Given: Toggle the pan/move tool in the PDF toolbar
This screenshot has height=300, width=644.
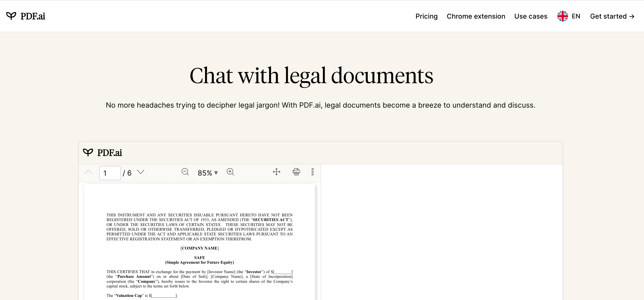Looking at the screenshot, I should [x=276, y=172].
